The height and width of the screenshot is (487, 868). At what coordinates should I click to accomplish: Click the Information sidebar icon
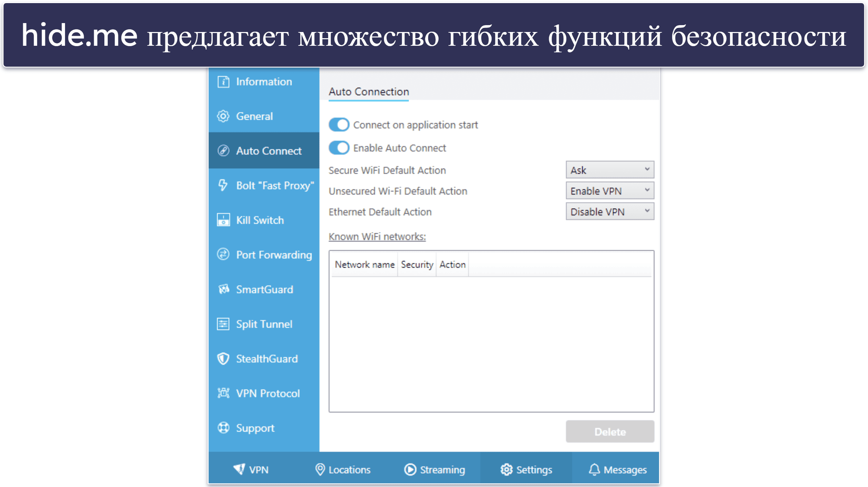223,82
